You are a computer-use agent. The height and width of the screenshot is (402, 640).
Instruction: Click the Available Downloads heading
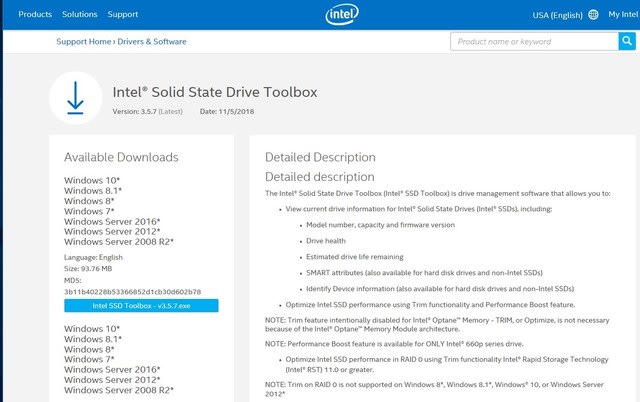[x=121, y=157]
